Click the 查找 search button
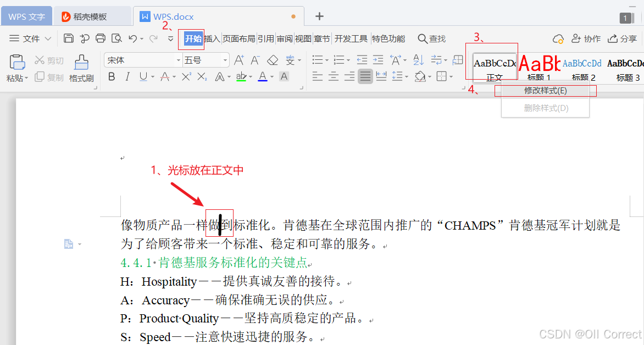The image size is (644, 345). tap(432, 38)
